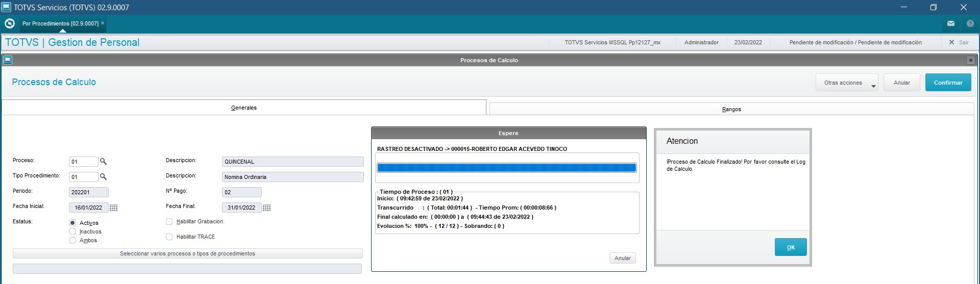The image size is (980, 284).
Task: Enable the Habilitar Grabacion checkbox
Action: tap(169, 222)
